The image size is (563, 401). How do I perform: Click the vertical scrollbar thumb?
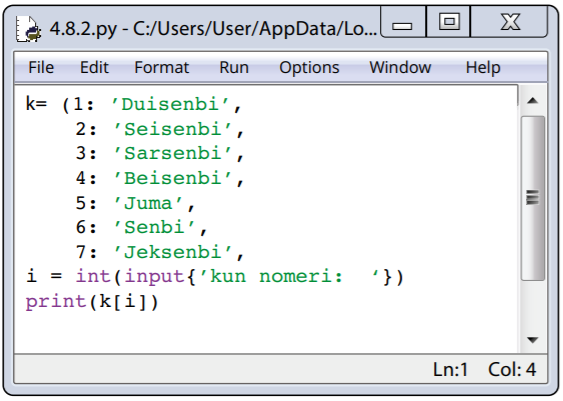[x=532, y=197]
